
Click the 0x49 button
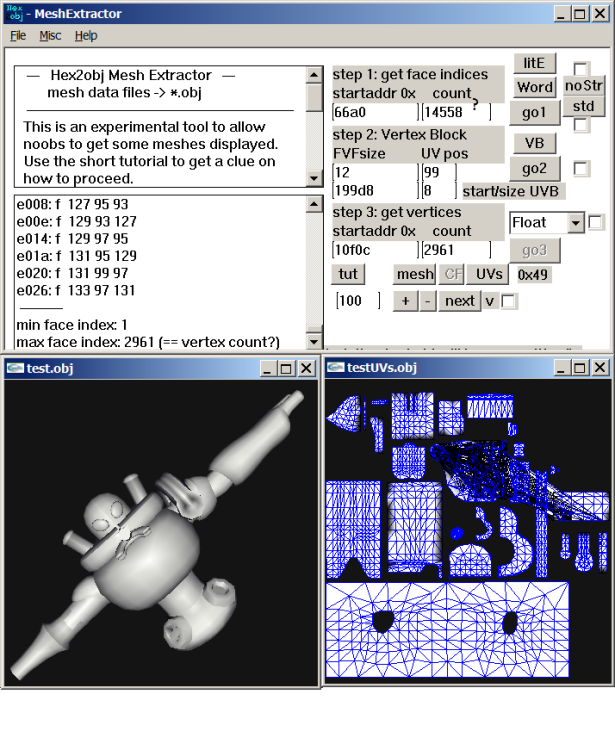(533, 275)
